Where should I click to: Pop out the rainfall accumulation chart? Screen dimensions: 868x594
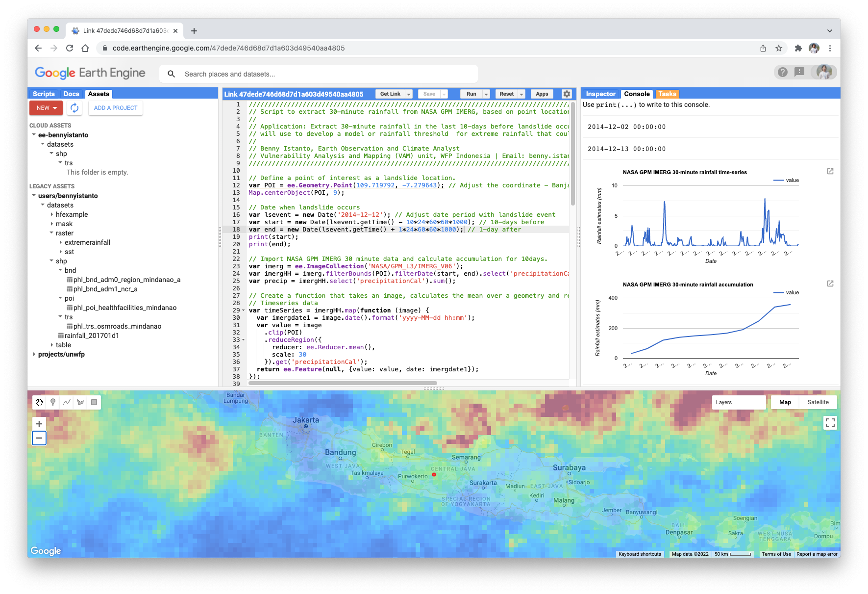(830, 284)
